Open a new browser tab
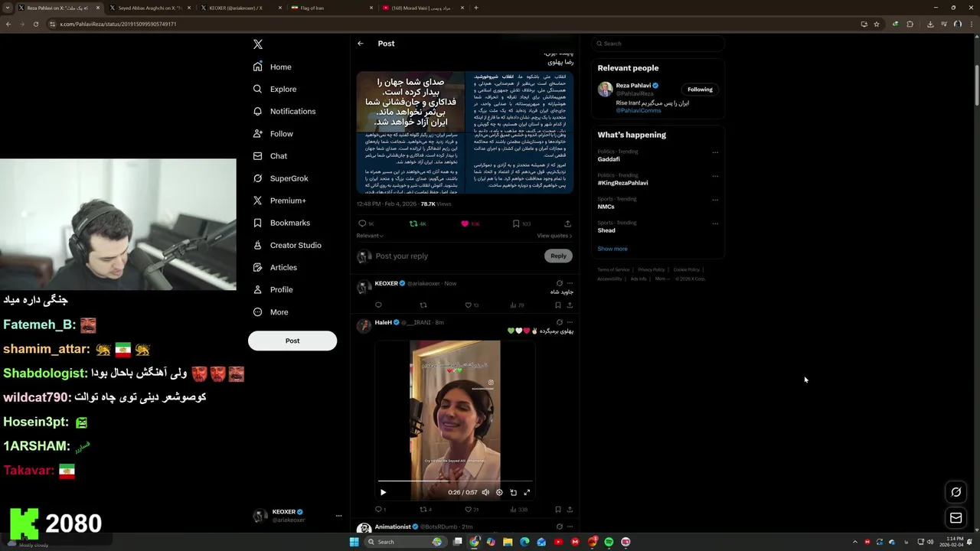The width and height of the screenshot is (980, 551). point(475,8)
